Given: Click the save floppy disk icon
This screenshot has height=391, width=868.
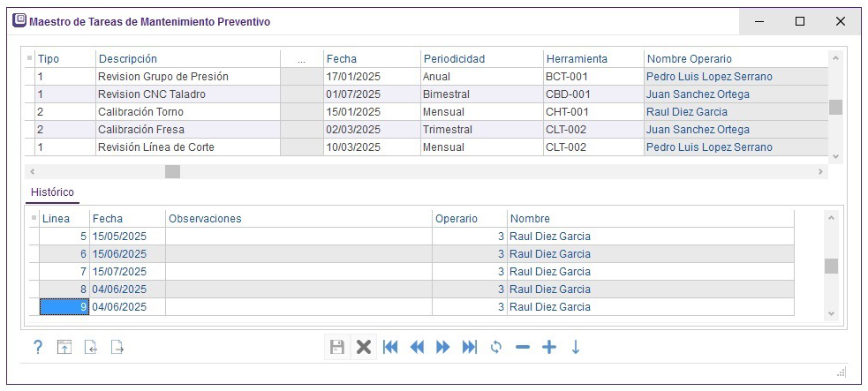Looking at the screenshot, I should pos(337,348).
